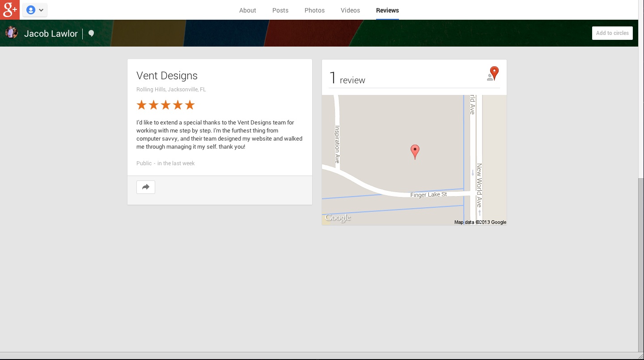
Task: Select the Reviews tab
Action: [387, 10]
